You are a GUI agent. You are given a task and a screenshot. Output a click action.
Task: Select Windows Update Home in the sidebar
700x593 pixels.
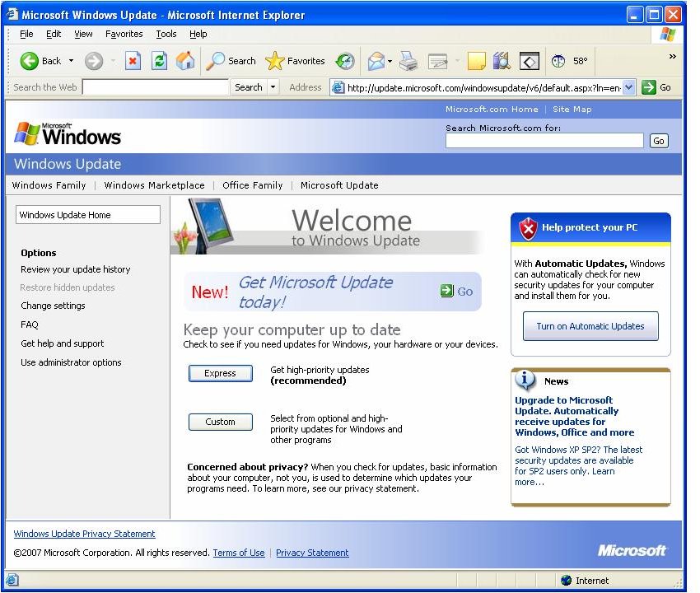[x=88, y=215]
